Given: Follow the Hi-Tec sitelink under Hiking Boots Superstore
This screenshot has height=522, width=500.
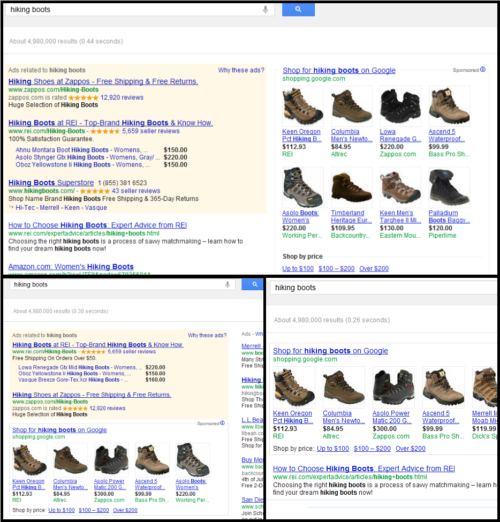Looking at the screenshot, I should coord(26,208).
